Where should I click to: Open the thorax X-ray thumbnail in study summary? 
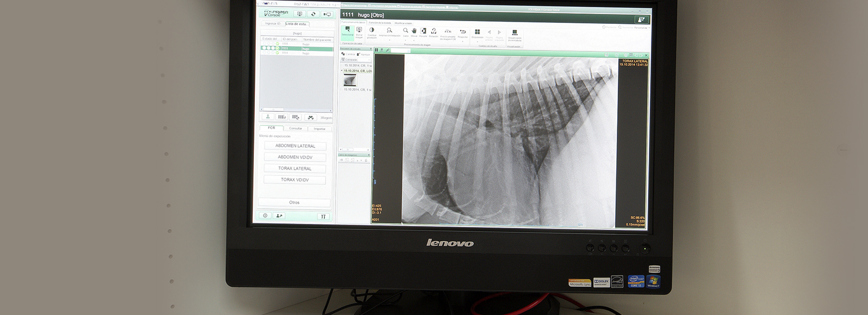[350, 80]
